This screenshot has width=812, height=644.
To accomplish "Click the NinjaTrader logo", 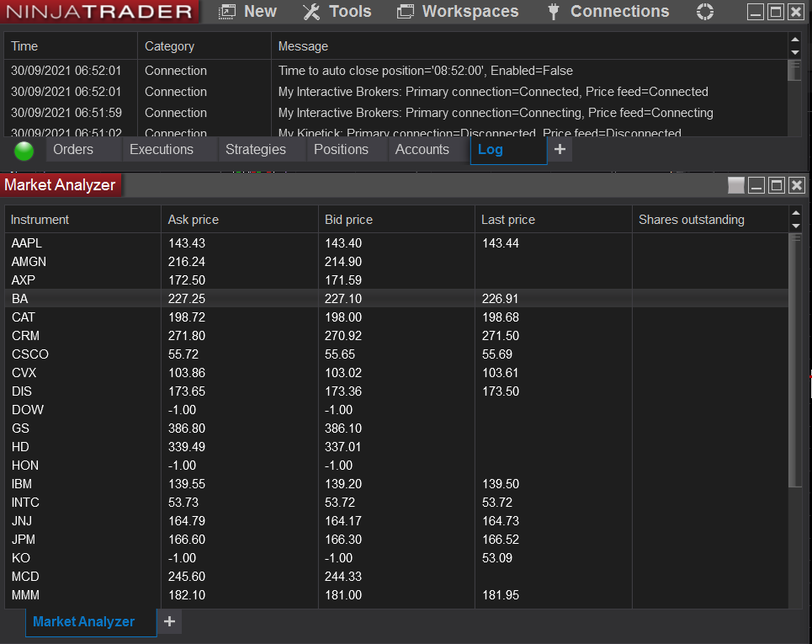I will 99,12.
